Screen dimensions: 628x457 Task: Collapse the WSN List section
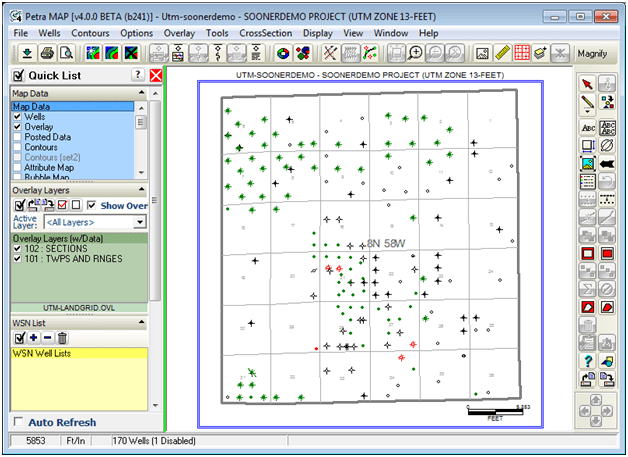142,322
